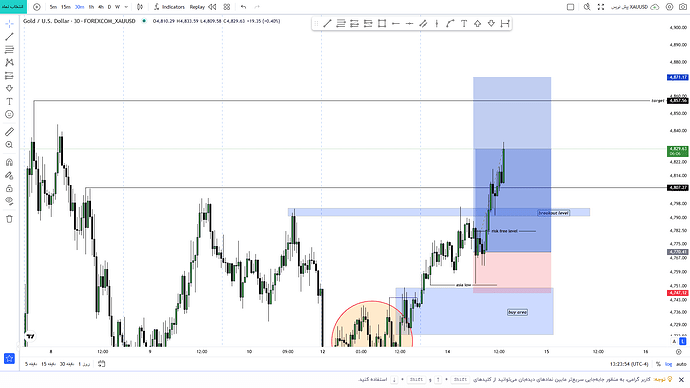Screen dimensions: 690x388
Task: Expand the timeframe dropdown arrow
Action: [x=126, y=7]
